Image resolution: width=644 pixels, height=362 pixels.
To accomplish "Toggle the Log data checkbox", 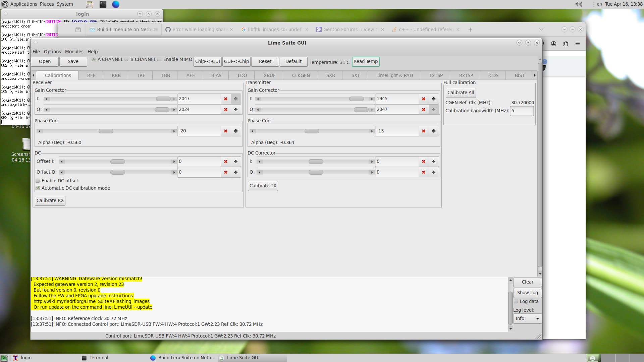I will click(x=516, y=302).
